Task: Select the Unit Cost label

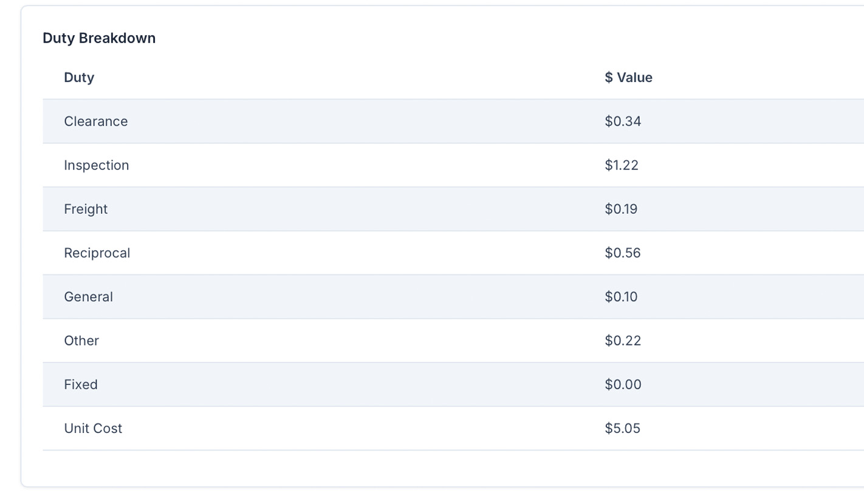Action: tap(93, 428)
